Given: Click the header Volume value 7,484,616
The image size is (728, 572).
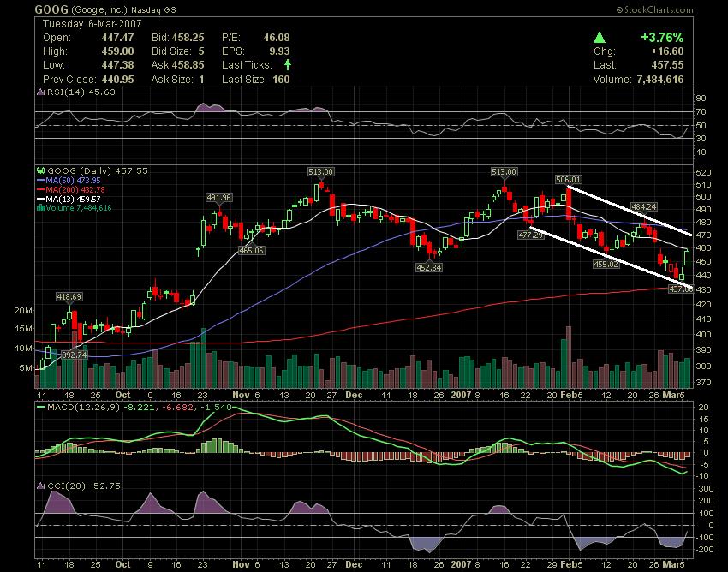Looking at the screenshot, I should click(x=660, y=80).
